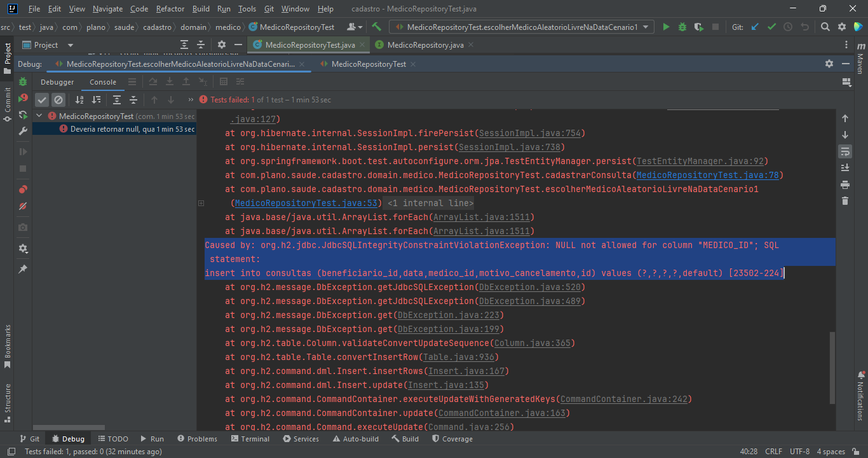Toggle the Bookmarks tool window stripe
The image size is (868, 458).
coord(8,347)
